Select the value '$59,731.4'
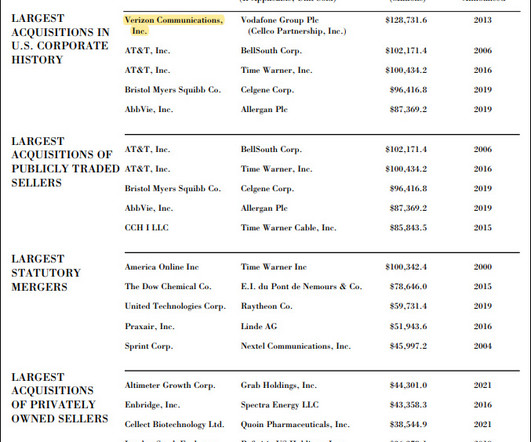 pyautogui.click(x=408, y=306)
